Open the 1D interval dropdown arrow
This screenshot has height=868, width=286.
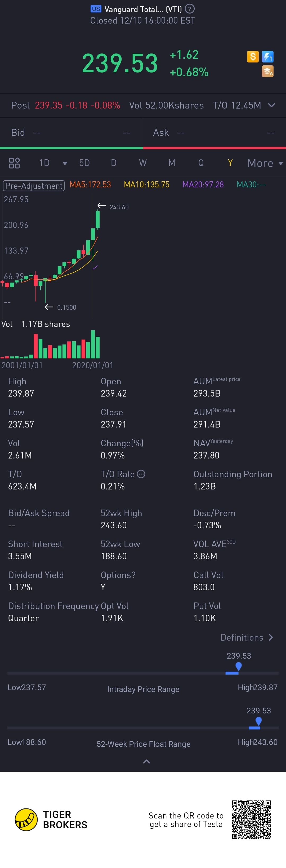click(65, 163)
